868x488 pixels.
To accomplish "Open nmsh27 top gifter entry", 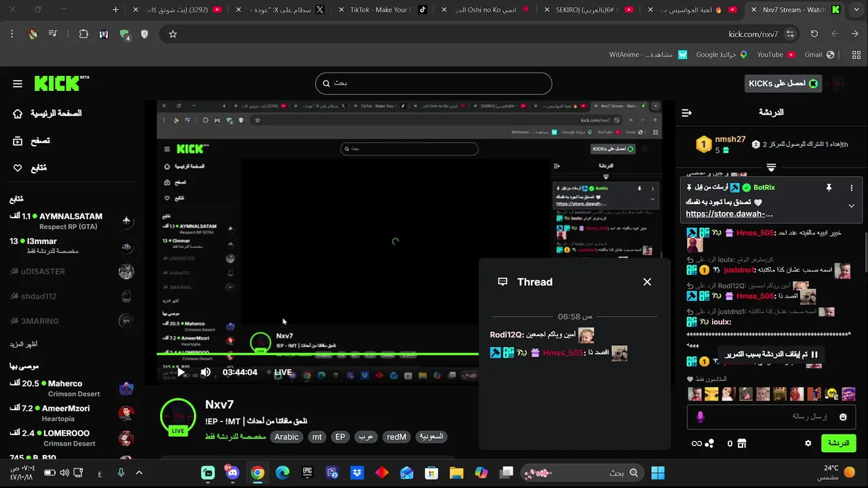I will click(721, 144).
